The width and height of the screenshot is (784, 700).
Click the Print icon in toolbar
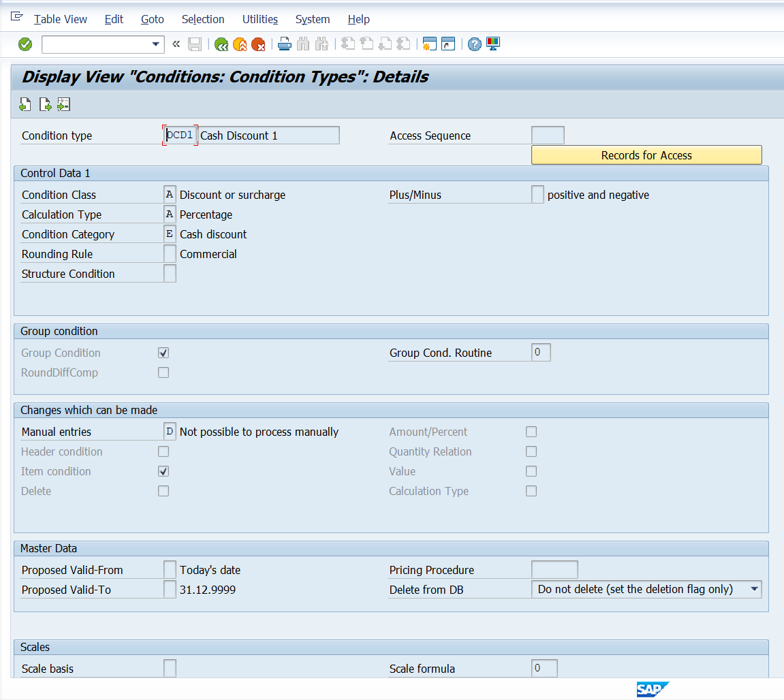(285, 44)
